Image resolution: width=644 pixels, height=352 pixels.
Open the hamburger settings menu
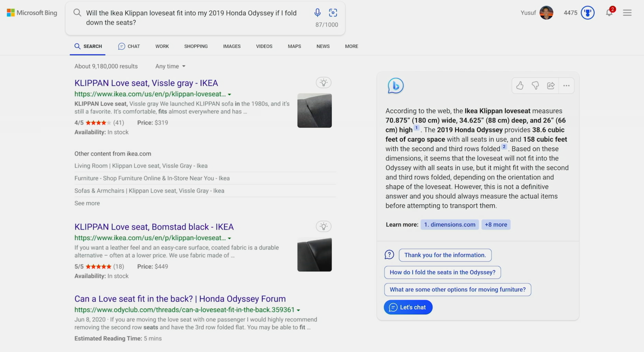[627, 13]
